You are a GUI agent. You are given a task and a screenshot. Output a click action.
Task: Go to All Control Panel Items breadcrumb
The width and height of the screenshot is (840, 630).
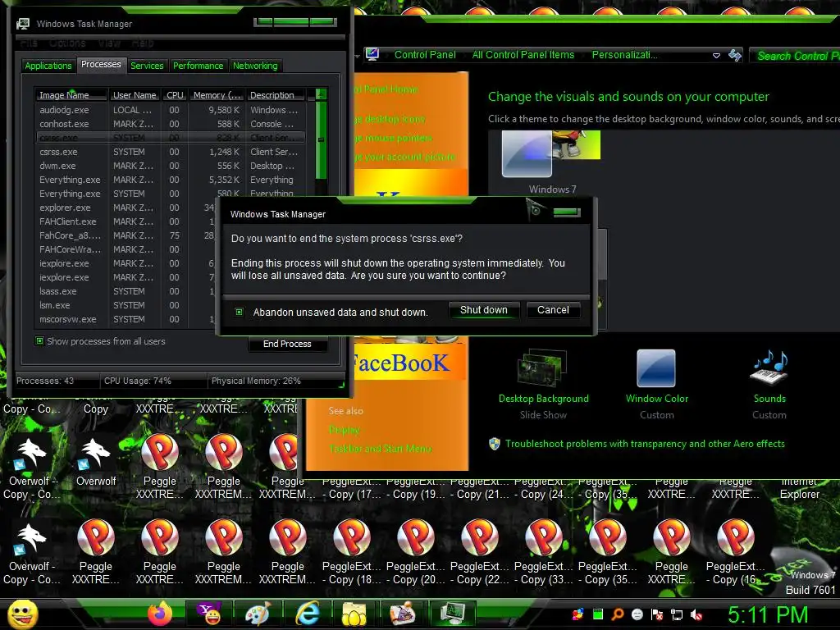[523, 55]
